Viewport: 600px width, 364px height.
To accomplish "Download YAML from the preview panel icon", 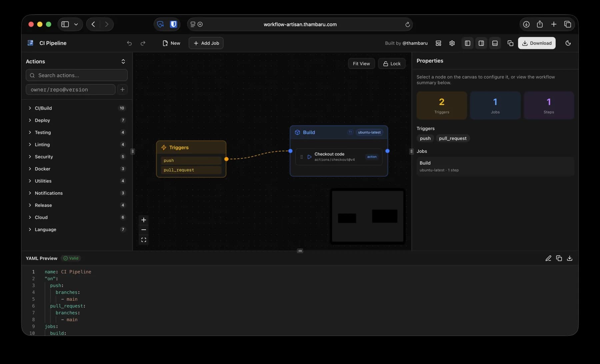I will coord(570,258).
